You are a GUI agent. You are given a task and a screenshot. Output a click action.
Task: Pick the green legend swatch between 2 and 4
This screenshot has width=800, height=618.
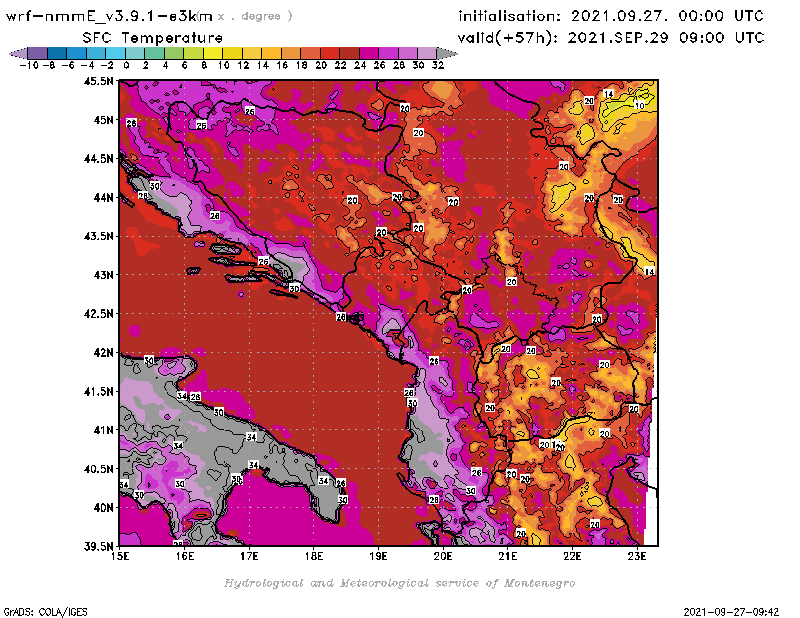pyautogui.click(x=155, y=54)
